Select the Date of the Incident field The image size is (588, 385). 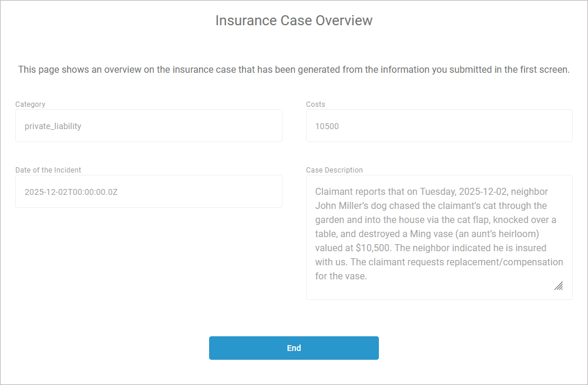[149, 191]
